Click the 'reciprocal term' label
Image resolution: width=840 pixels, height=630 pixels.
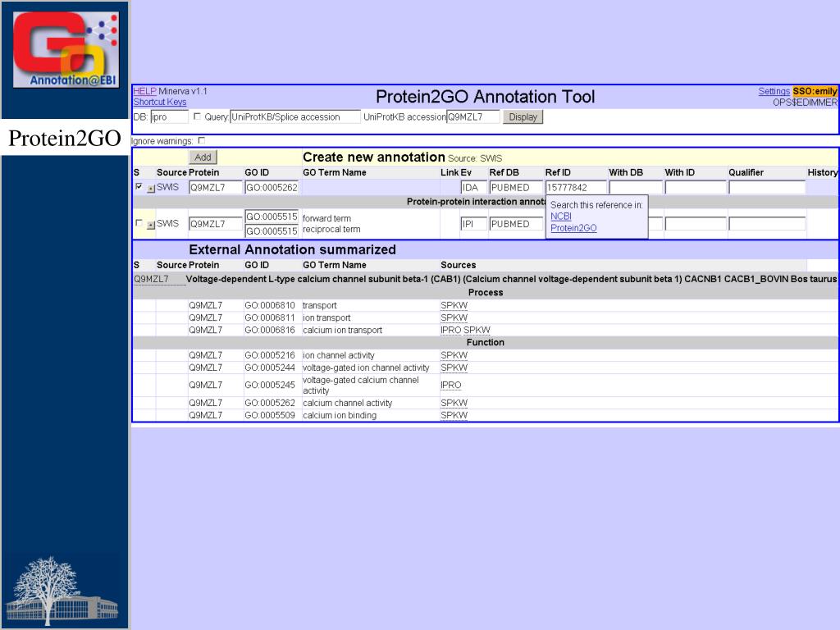(331, 230)
